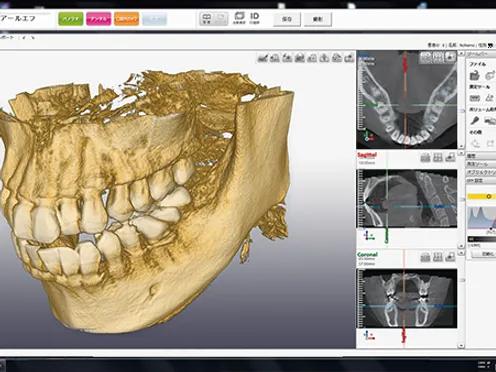The height and width of the screenshot is (372, 496).
Task: Click the red slice marker below coronal view
Action: [x=404, y=335]
